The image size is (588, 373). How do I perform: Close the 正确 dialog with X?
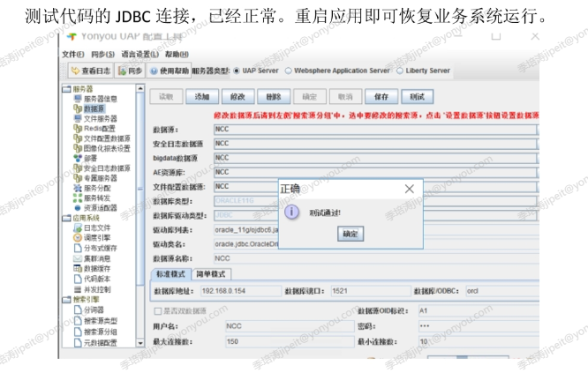[410, 189]
